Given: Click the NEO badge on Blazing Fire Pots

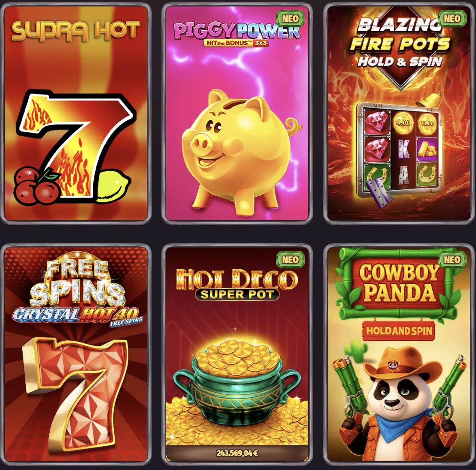Looking at the screenshot, I should (452, 19).
